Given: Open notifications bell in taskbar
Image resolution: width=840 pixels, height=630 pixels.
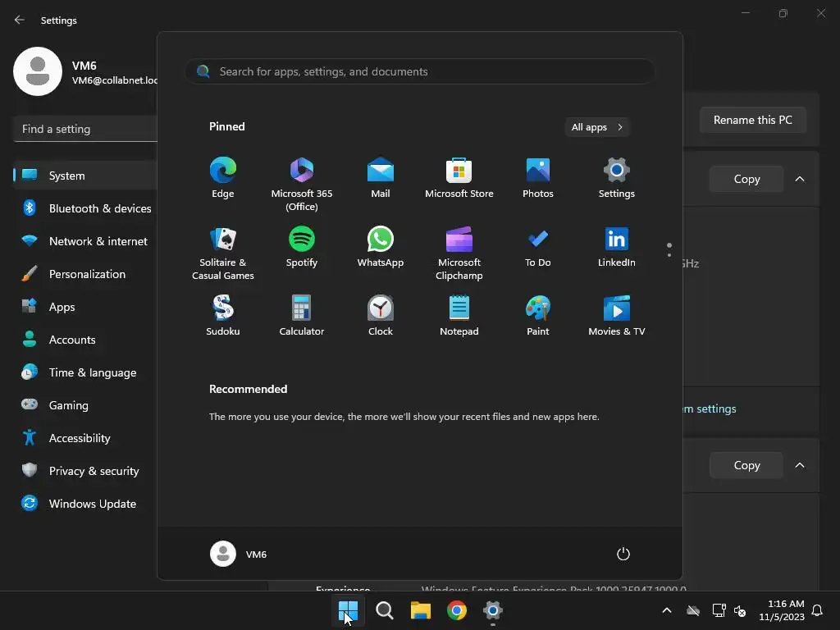Looking at the screenshot, I should 818,610.
